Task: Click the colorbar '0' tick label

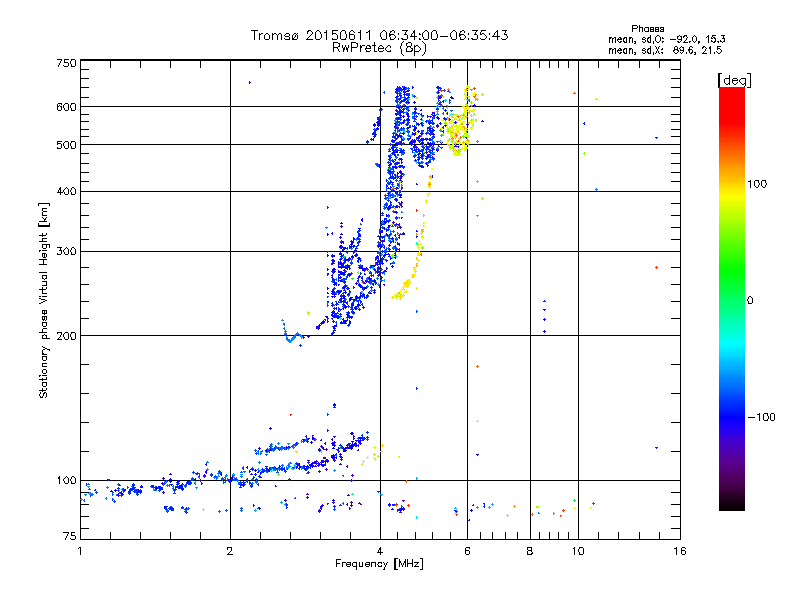Action: pos(750,301)
